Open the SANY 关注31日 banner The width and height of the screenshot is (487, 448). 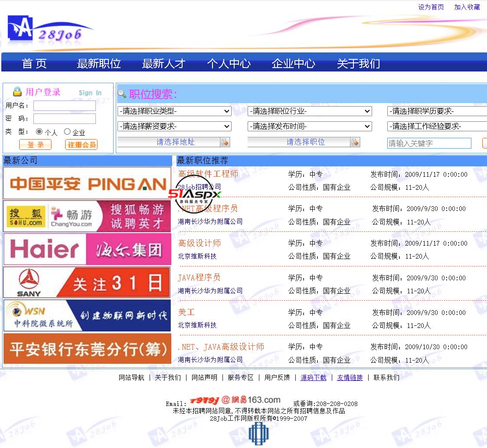click(87, 282)
